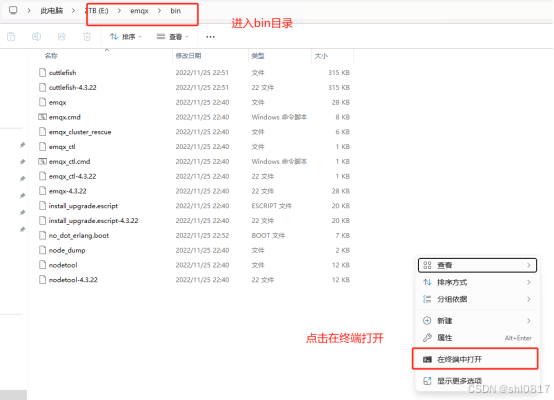Select the emqx_ctl.cmd script file icon
Image resolution: width=554 pixels, height=400 pixels.
(42, 161)
